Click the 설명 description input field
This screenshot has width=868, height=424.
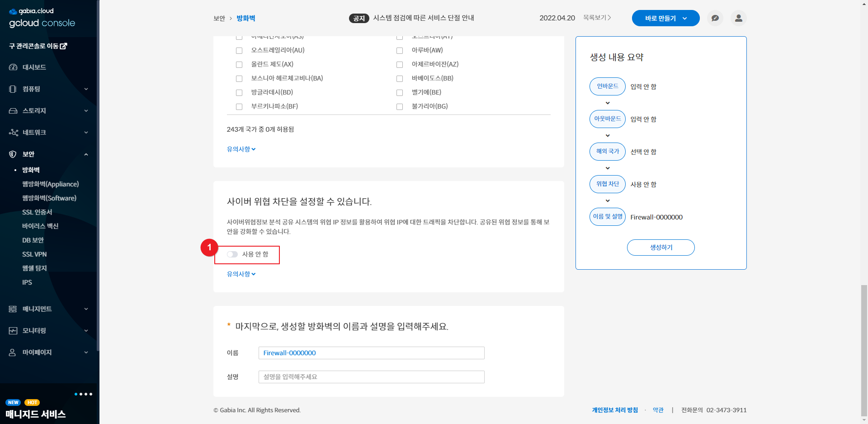point(371,377)
